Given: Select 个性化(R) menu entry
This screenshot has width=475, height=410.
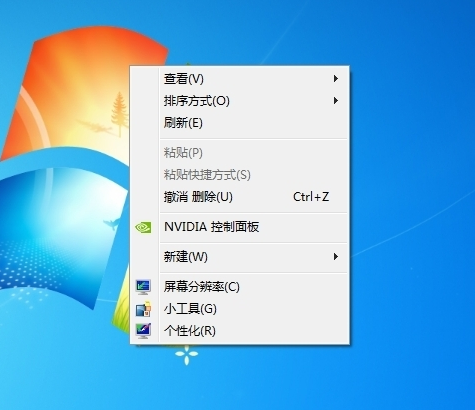Looking at the screenshot, I should (x=239, y=331).
